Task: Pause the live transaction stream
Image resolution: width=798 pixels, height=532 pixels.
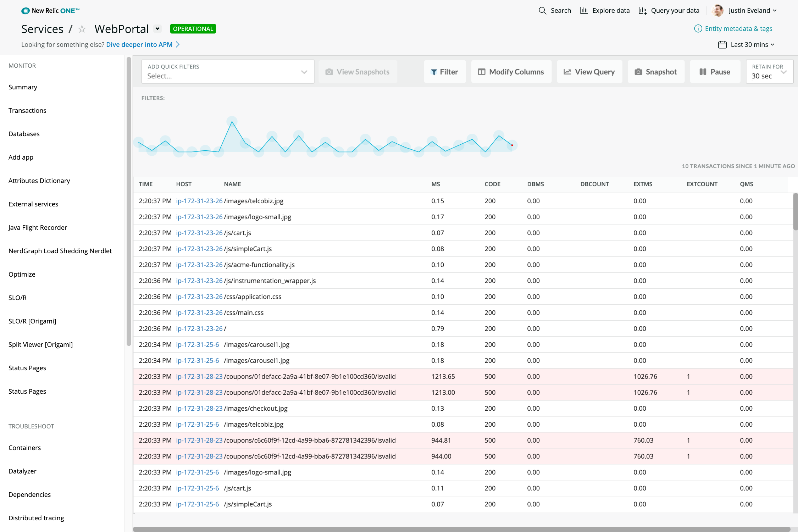Action: pyautogui.click(x=715, y=72)
